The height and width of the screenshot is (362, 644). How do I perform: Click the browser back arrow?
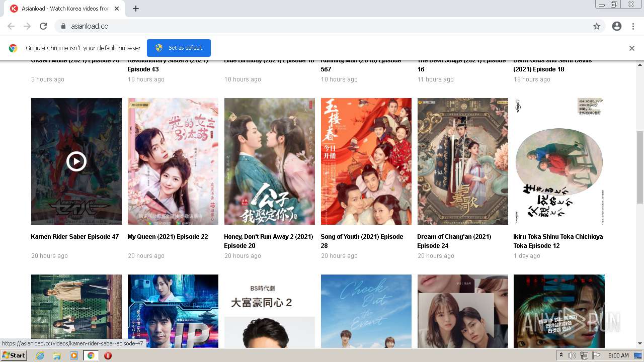coord(11,26)
